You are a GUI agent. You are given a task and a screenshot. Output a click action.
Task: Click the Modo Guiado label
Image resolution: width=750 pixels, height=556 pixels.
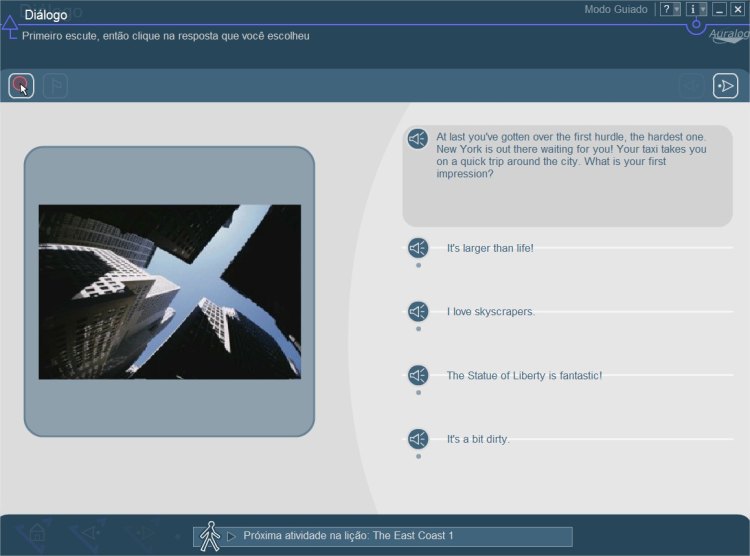pyautogui.click(x=615, y=9)
